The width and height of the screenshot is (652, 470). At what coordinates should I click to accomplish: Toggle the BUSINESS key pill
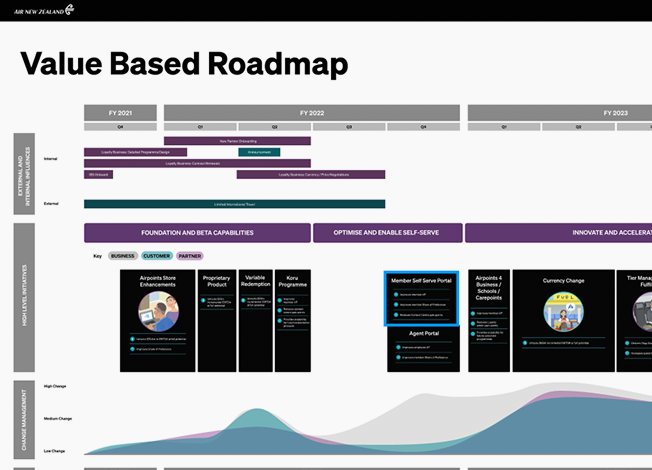pos(123,256)
